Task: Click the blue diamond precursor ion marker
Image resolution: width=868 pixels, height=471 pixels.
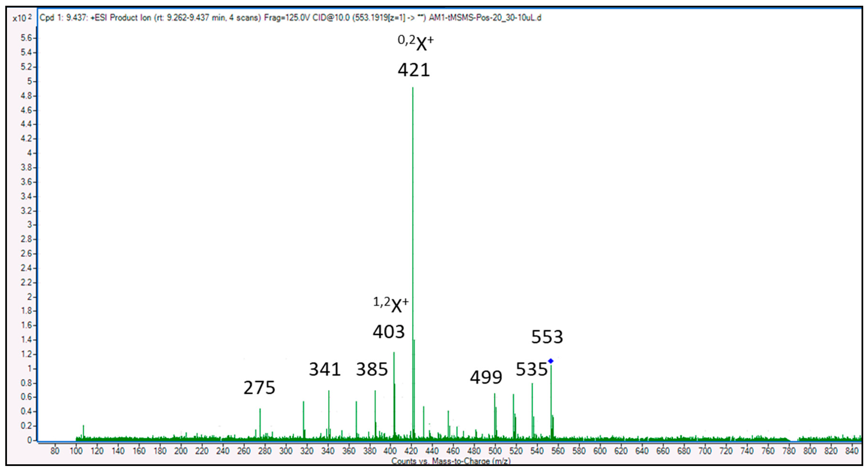Action: click(550, 361)
